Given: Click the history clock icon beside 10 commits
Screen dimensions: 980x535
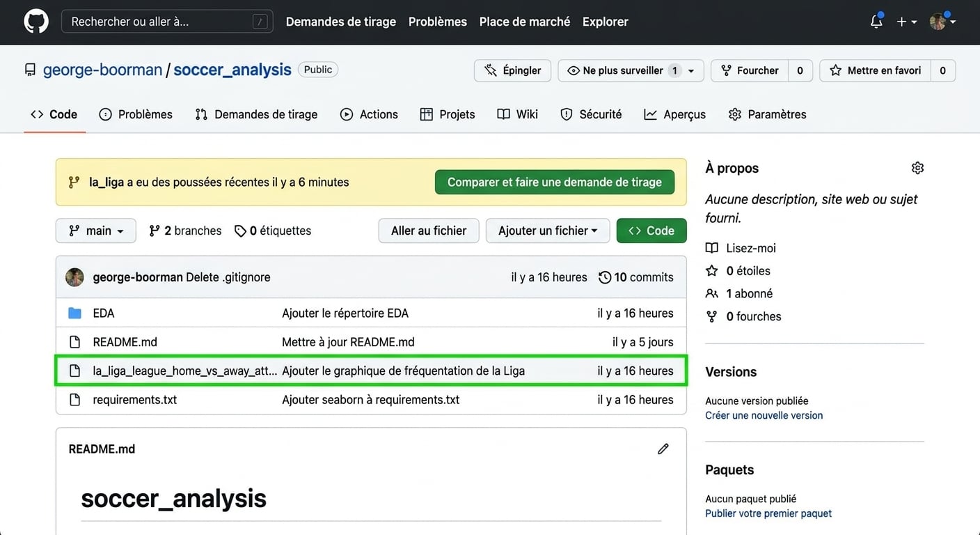Looking at the screenshot, I should click(605, 277).
